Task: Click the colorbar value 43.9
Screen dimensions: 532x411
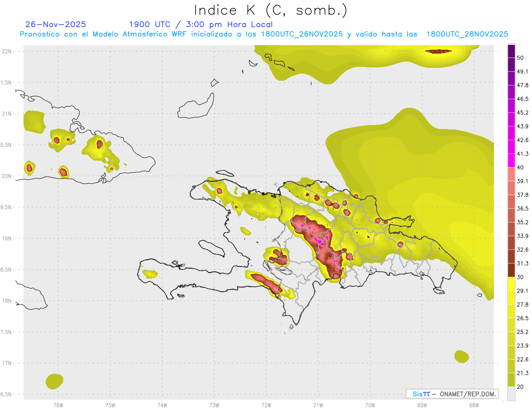Action: tap(523, 126)
